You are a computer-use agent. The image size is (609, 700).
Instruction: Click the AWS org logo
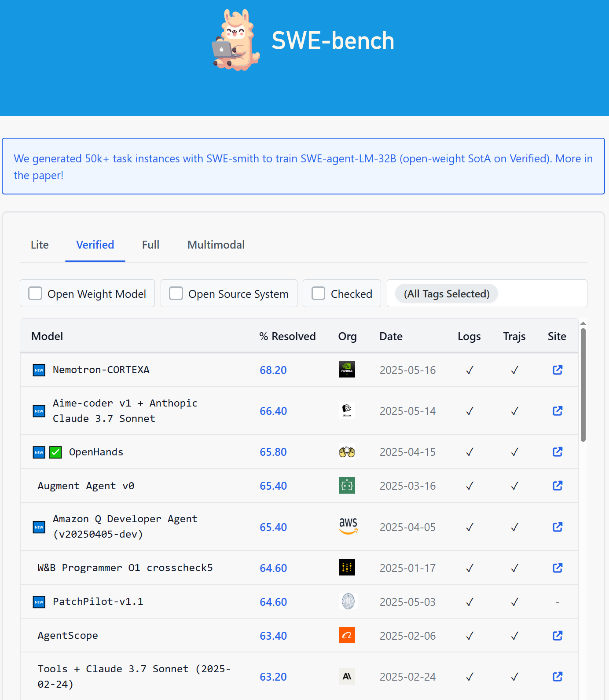click(348, 526)
